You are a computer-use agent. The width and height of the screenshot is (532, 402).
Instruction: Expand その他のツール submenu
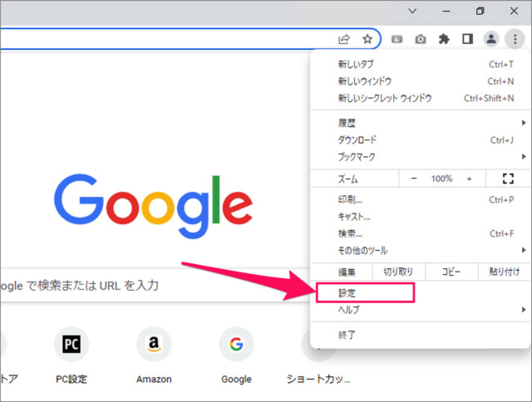(421, 251)
